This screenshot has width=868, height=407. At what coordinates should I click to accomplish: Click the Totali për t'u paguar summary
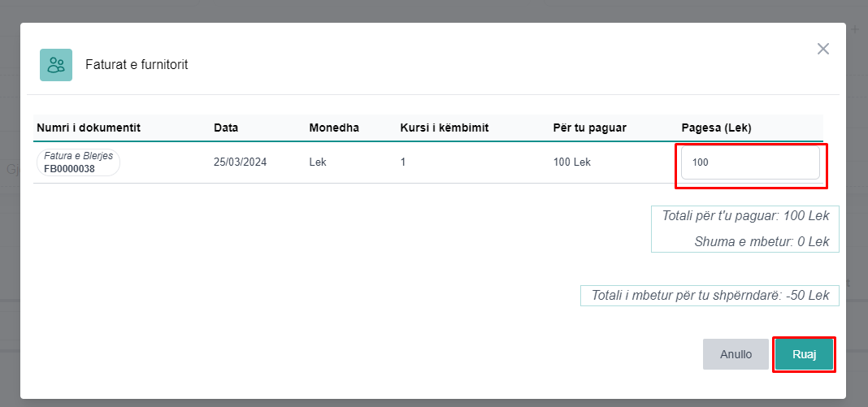tap(745, 217)
